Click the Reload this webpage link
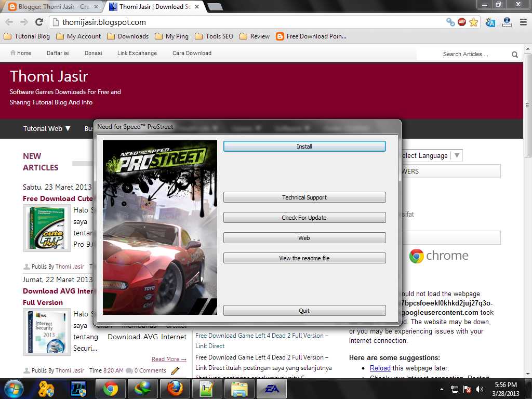Viewport: 532px width, 399px height. point(380,368)
